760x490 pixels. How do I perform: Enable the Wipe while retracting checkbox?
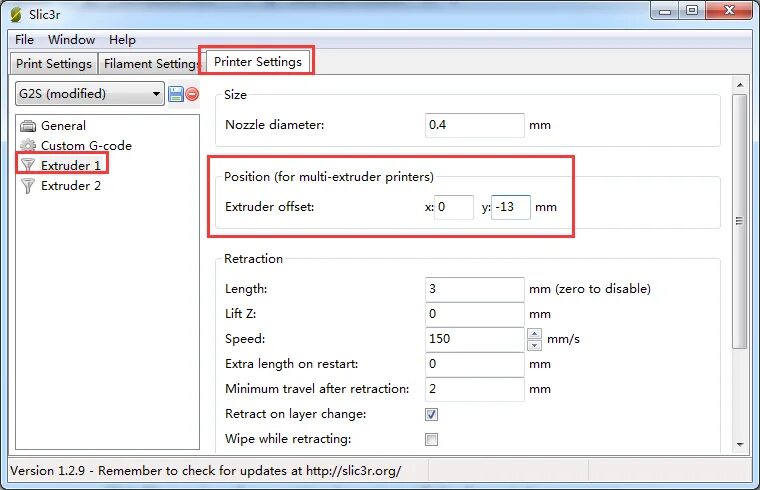431,440
